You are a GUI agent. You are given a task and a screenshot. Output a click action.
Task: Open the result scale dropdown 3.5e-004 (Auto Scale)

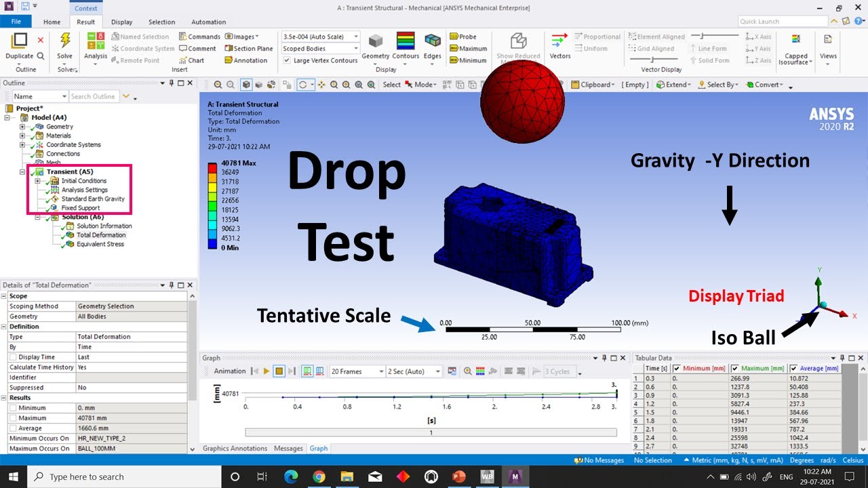pos(321,37)
